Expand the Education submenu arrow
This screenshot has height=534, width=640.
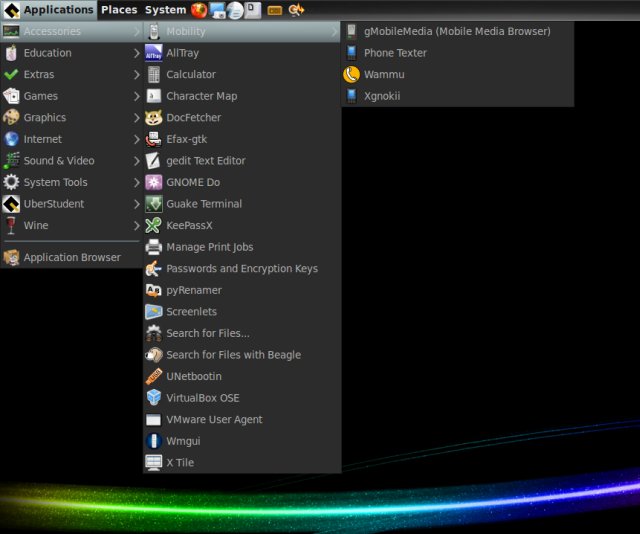[136, 53]
